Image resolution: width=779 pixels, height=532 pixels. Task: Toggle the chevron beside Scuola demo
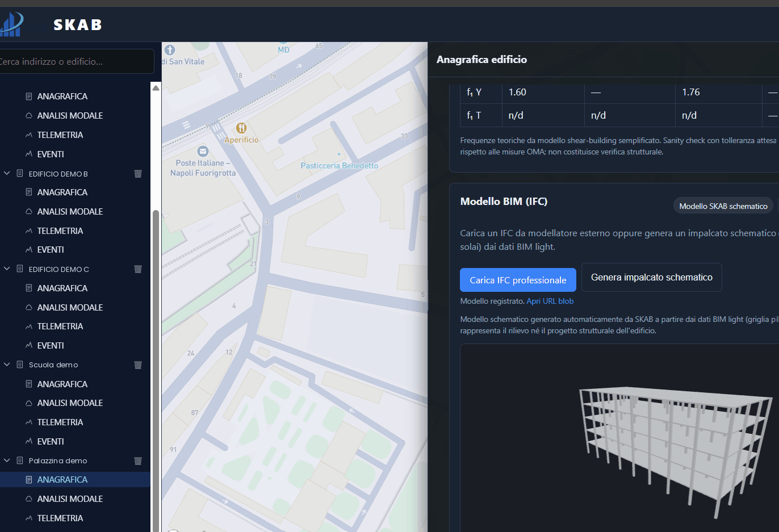pyautogui.click(x=7, y=365)
